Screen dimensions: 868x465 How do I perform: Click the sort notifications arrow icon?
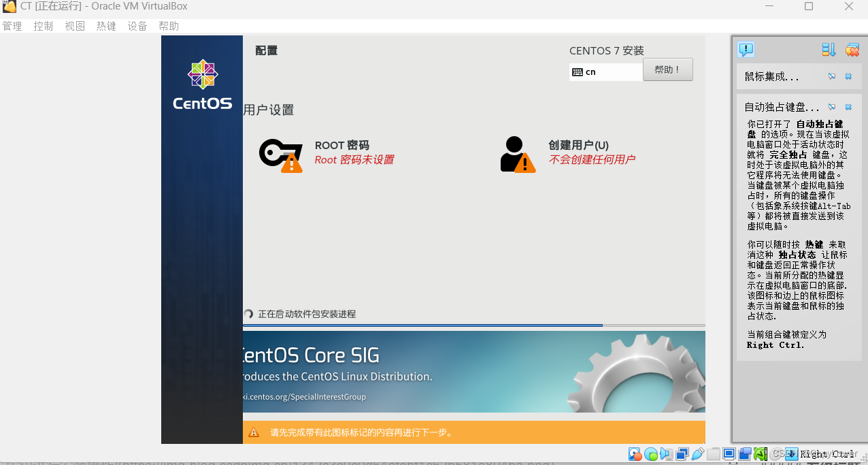pos(829,50)
